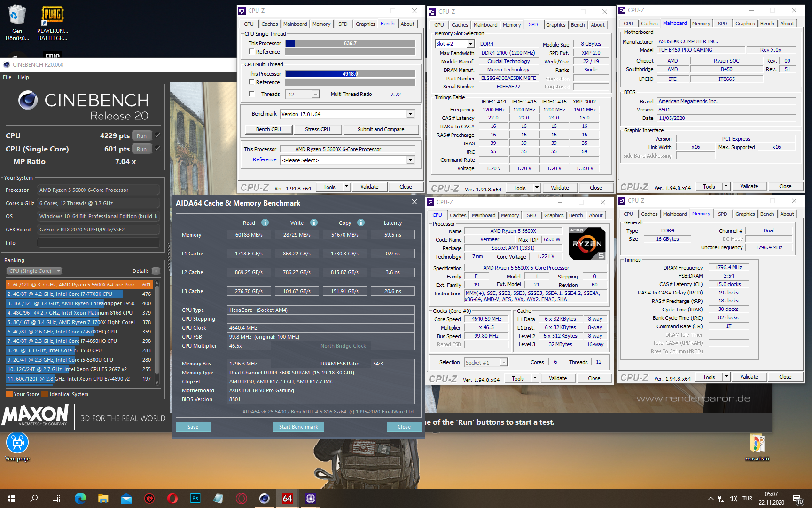This screenshot has height=508, width=812.
Task: Expand the Slot #2 memory slot dropdown
Action: [x=470, y=44]
